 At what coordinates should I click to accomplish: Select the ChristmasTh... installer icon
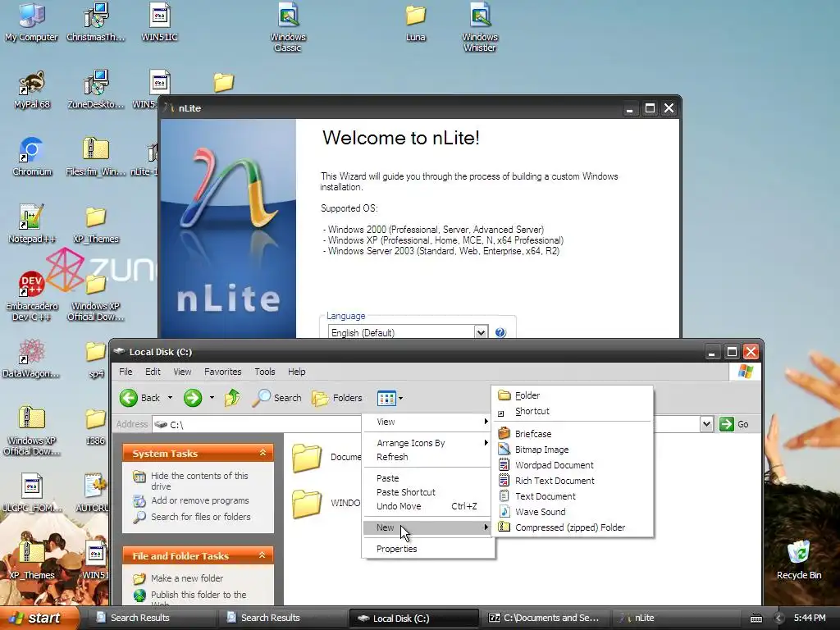[x=96, y=22]
